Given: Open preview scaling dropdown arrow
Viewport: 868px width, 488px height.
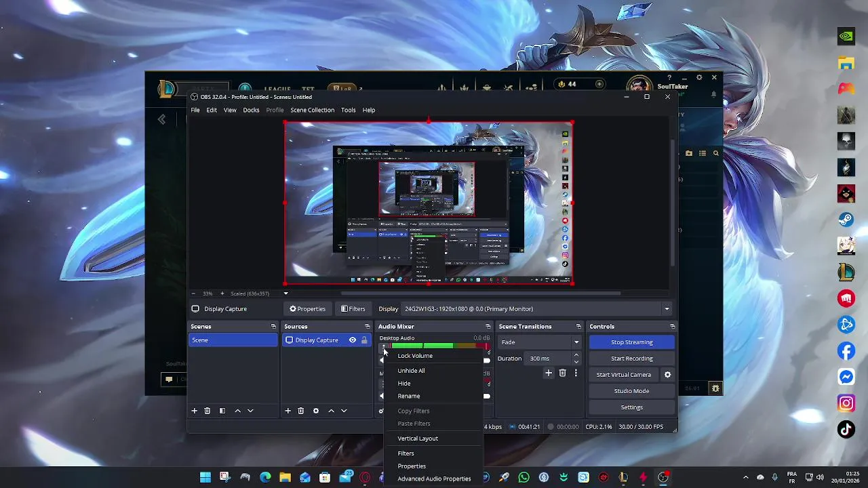Looking at the screenshot, I should [285, 293].
